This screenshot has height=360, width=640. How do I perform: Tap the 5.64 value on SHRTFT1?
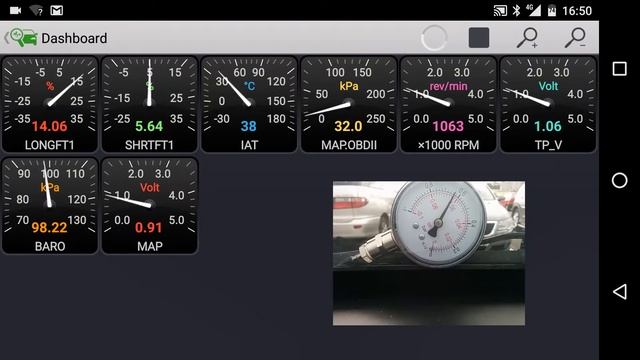[x=149, y=126]
